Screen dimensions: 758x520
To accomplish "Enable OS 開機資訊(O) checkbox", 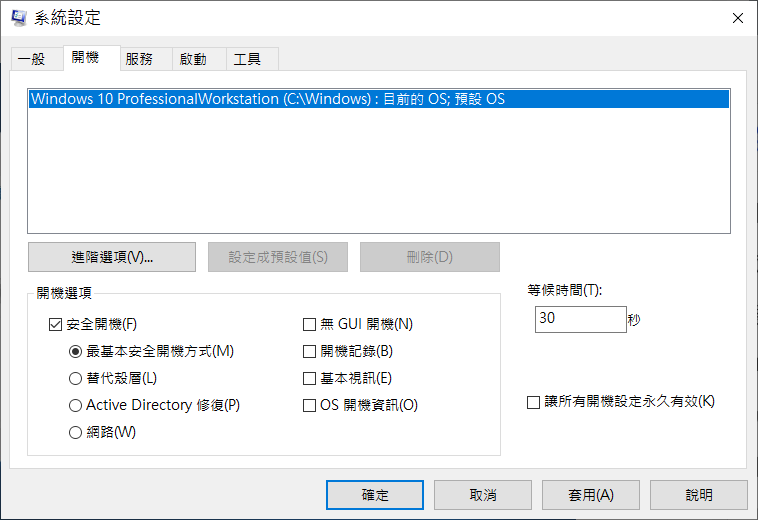I will pos(309,405).
